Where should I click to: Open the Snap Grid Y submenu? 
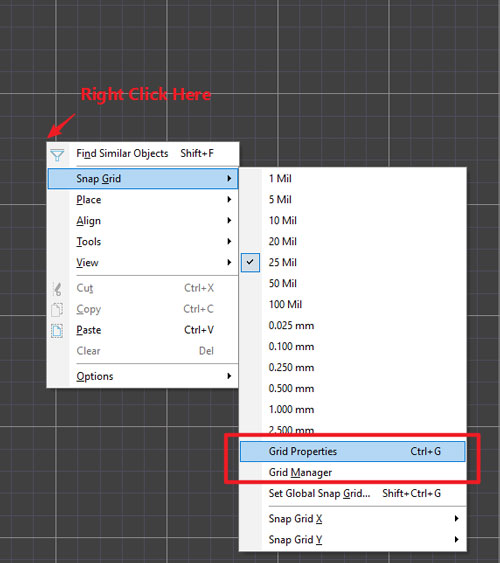pos(353,539)
